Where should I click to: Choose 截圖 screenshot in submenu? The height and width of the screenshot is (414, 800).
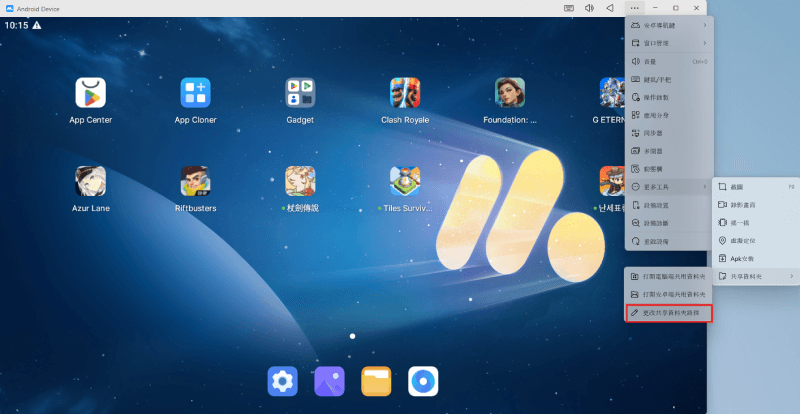click(x=756, y=187)
